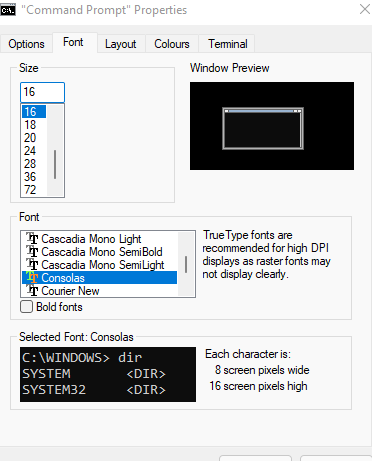Click the font list scrollbar thumb
Screen dimensions: 372x461
pyautogui.click(x=186, y=264)
